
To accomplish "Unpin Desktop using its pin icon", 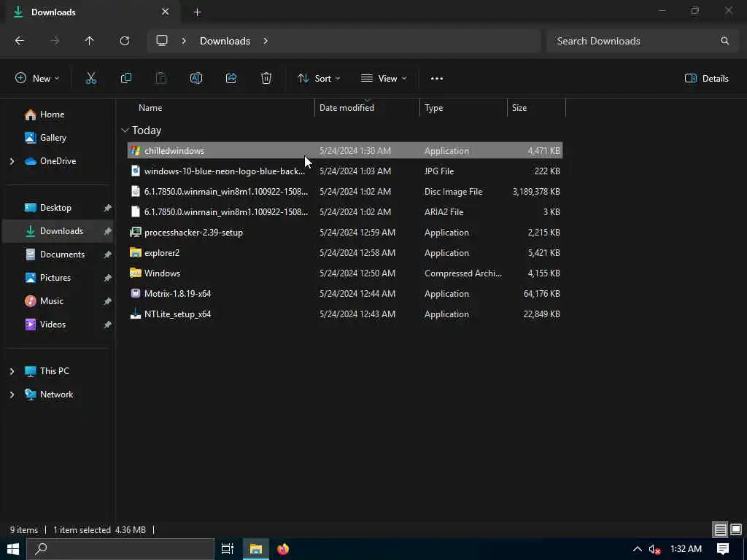I will (x=108, y=208).
